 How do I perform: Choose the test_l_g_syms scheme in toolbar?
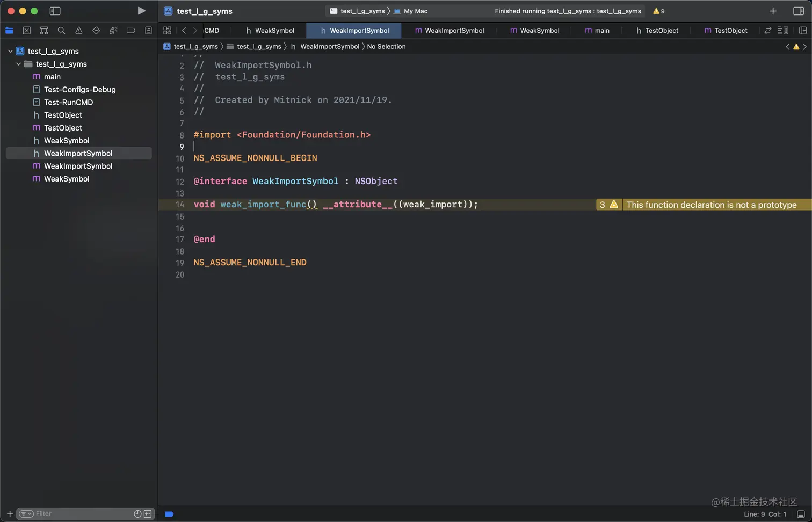pos(358,11)
